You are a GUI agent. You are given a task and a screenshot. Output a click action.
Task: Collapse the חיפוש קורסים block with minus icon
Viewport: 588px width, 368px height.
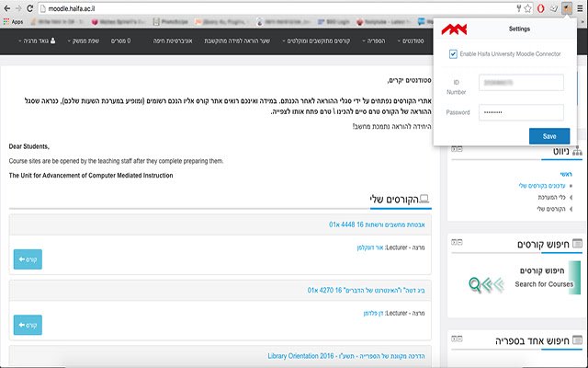point(459,242)
